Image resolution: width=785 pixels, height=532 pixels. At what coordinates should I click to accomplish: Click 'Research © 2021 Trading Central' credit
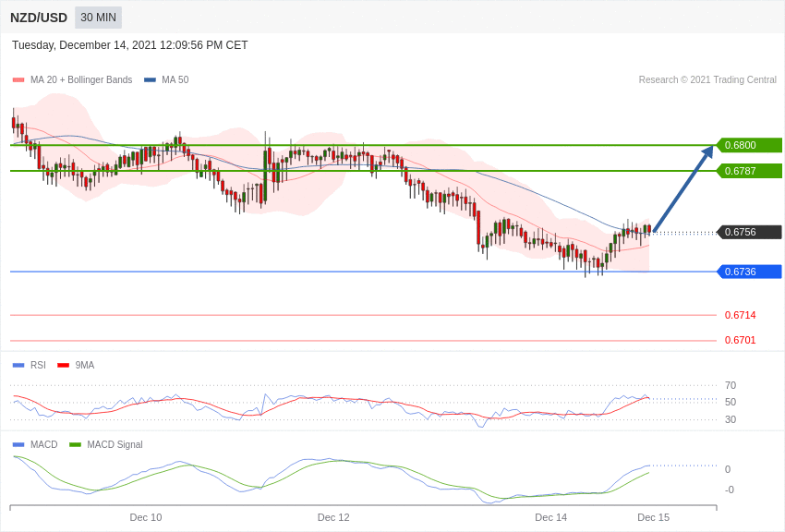pyautogui.click(x=707, y=79)
